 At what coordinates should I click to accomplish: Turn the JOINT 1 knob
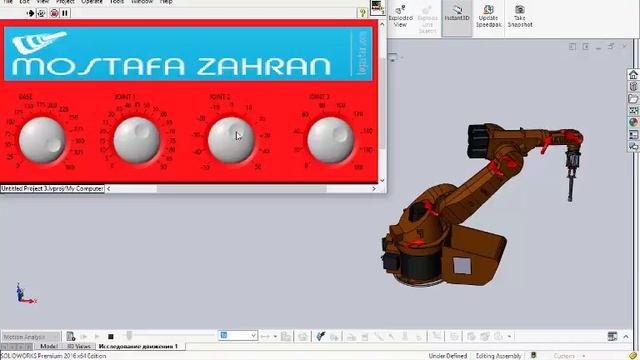(x=136, y=140)
